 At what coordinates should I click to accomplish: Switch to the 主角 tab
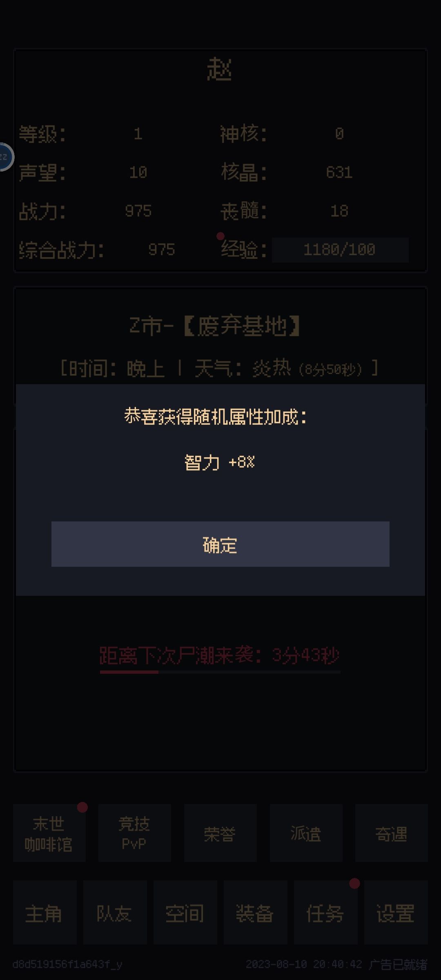[x=45, y=913]
